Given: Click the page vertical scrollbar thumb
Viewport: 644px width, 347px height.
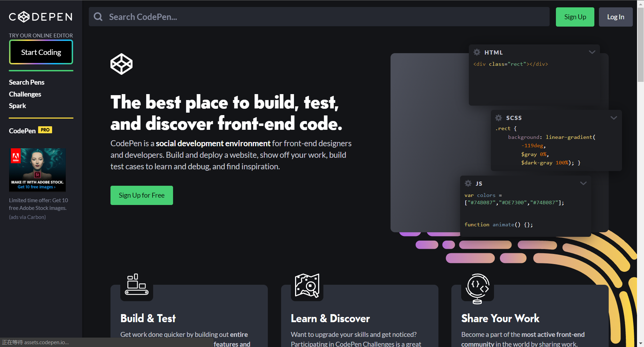Looking at the screenshot, I should (641, 45).
